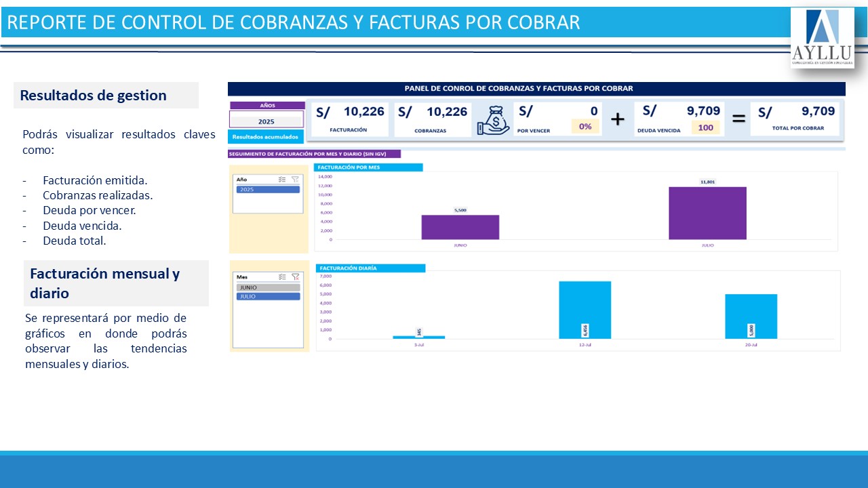
Task: Click the equals sign before Total por cobrar
Action: tap(738, 120)
